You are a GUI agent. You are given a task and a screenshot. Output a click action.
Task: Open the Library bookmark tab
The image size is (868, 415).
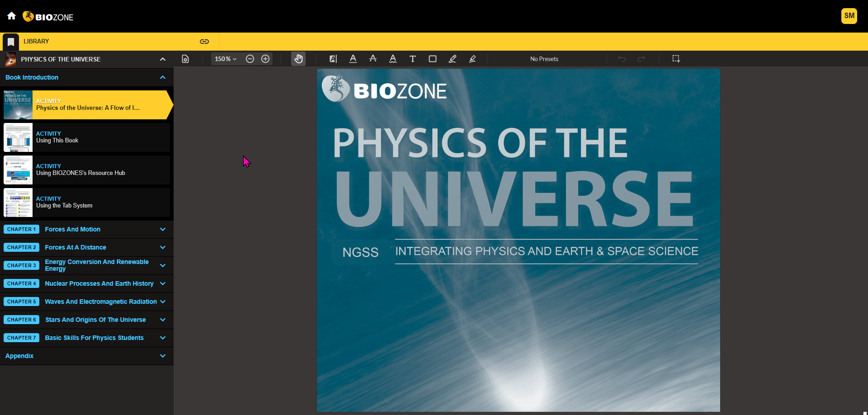[x=11, y=42]
